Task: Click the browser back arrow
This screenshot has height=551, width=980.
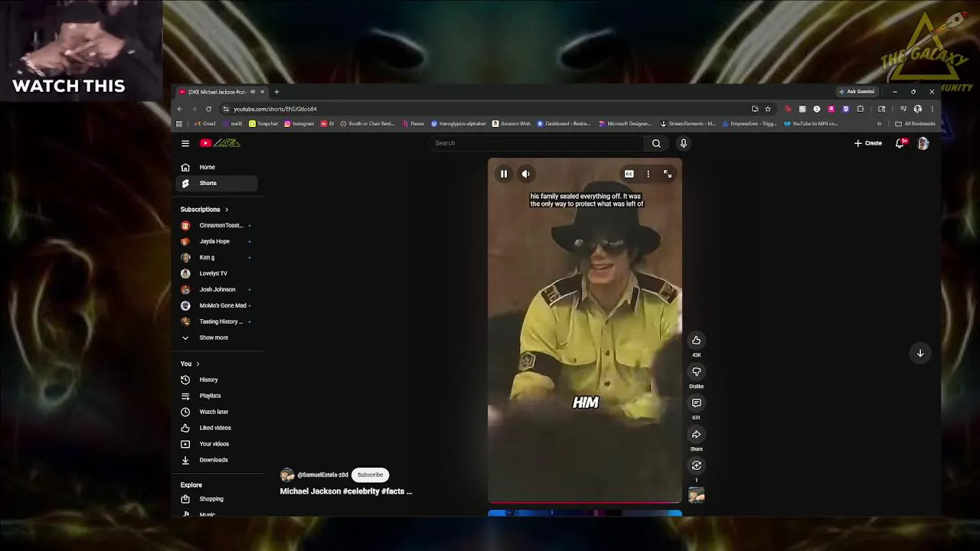Action: (x=180, y=109)
